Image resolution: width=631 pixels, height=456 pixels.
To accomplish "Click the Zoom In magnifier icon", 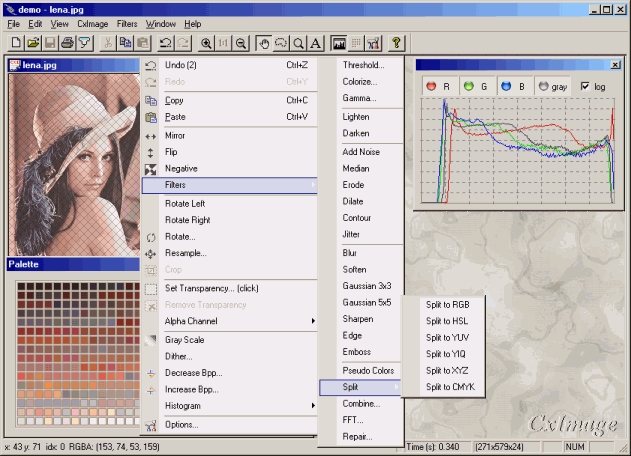I will click(207, 43).
